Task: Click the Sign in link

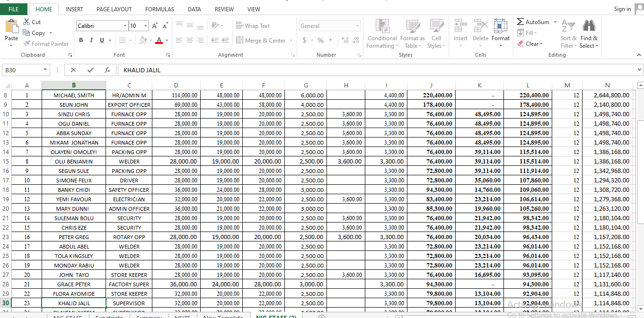Action: click(x=622, y=9)
